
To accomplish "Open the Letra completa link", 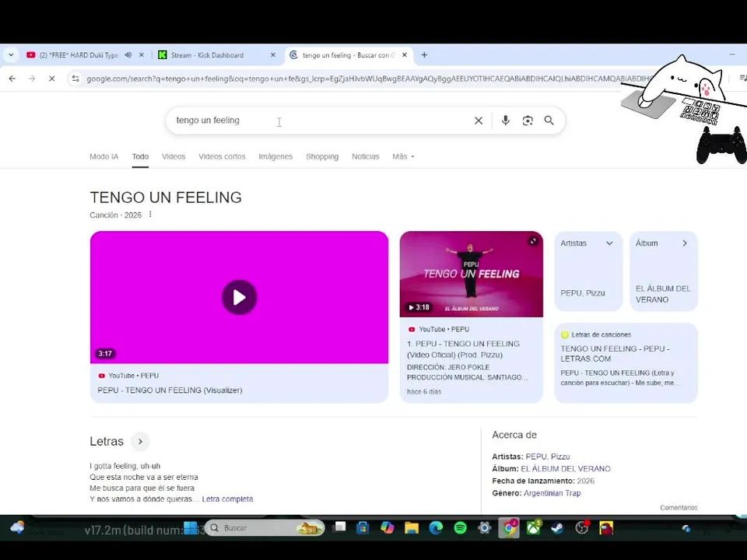I will tap(227, 499).
